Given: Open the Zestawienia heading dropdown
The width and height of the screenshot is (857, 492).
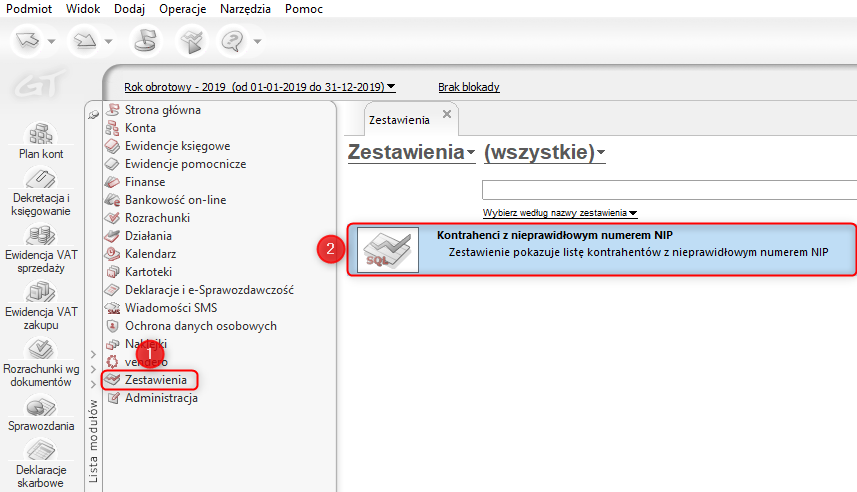Looking at the screenshot, I should (412, 152).
